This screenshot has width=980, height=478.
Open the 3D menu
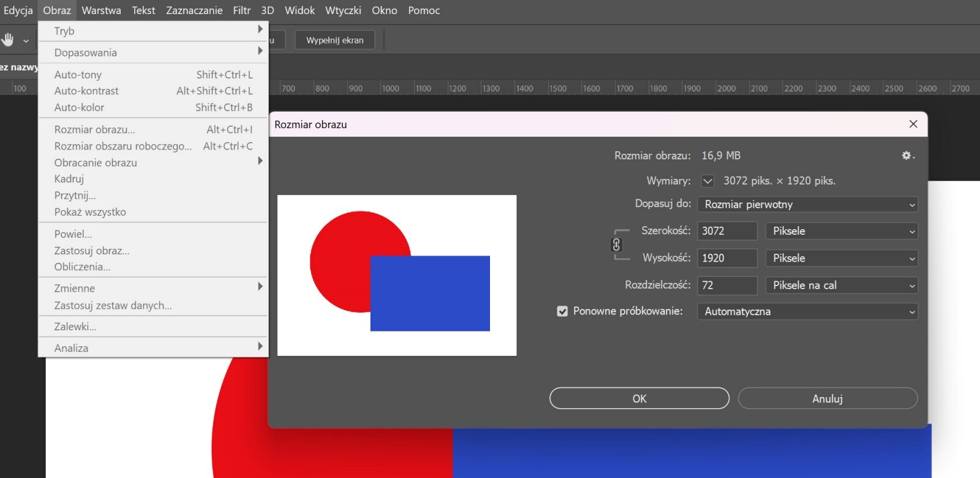268,10
